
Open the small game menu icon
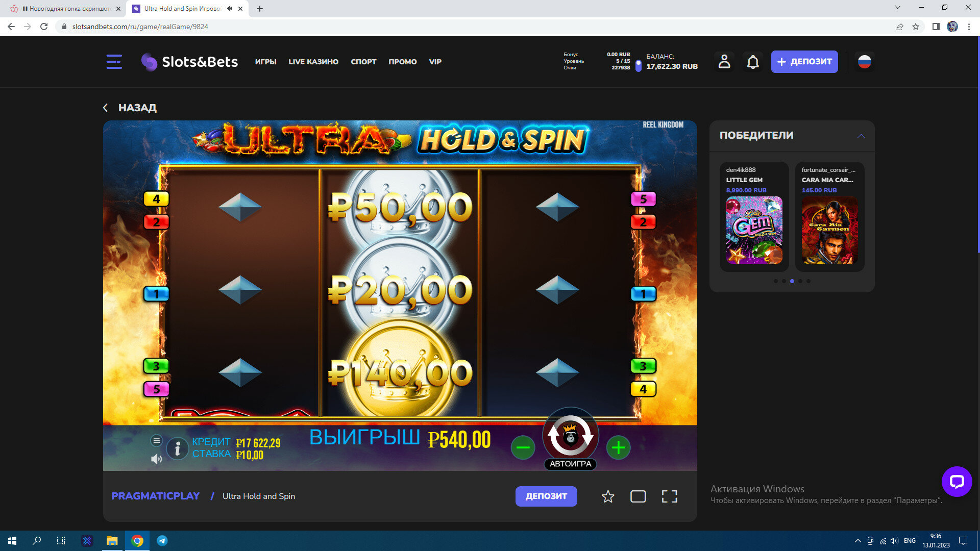(x=156, y=440)
